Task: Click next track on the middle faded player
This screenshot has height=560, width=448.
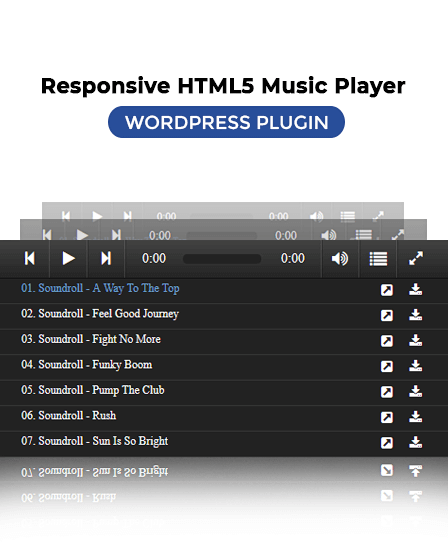Action: (116, 235)
